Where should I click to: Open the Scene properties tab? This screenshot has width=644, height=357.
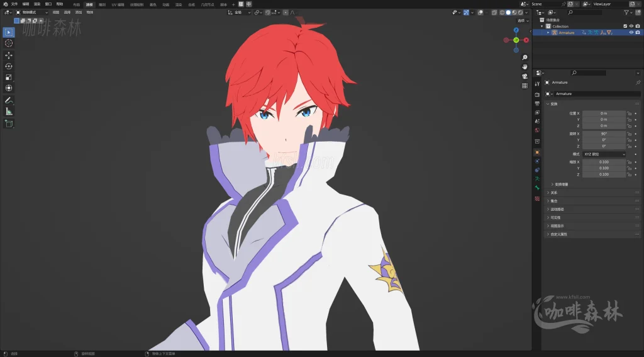coord(537,121)
